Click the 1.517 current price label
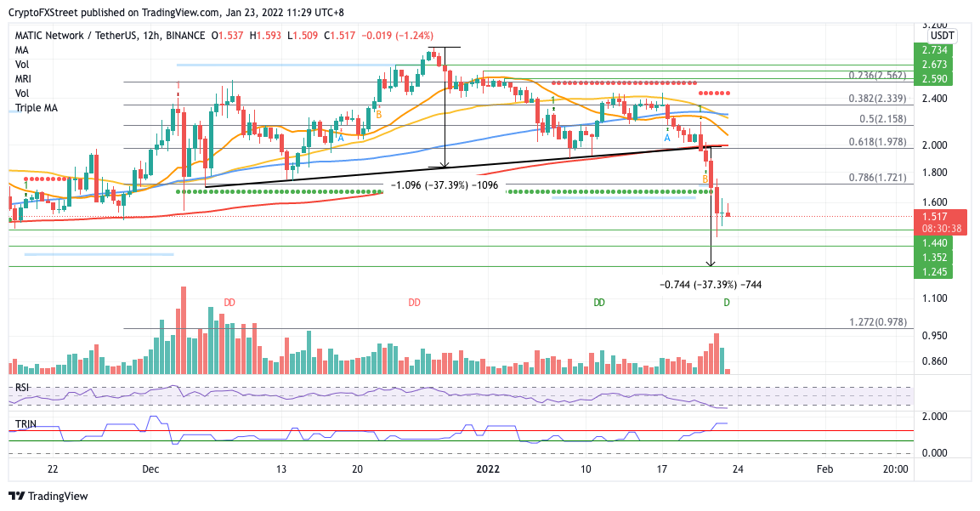The height and width of the screenshot is (511, 980). [940, 217]
